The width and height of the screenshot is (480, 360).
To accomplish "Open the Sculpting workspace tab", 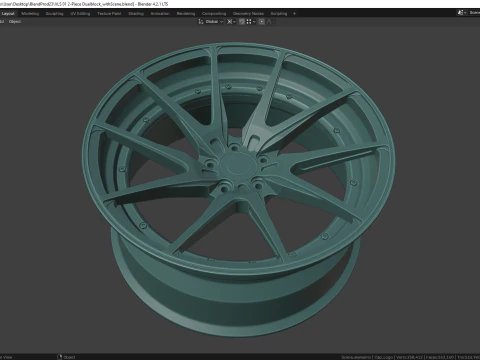I will [54, 14].
